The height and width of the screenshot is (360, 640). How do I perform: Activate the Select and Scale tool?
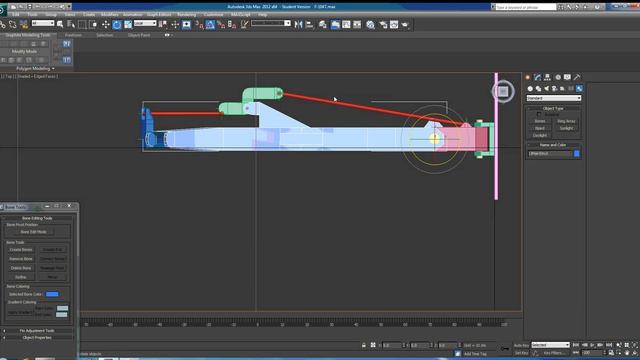tap(128, 24)
